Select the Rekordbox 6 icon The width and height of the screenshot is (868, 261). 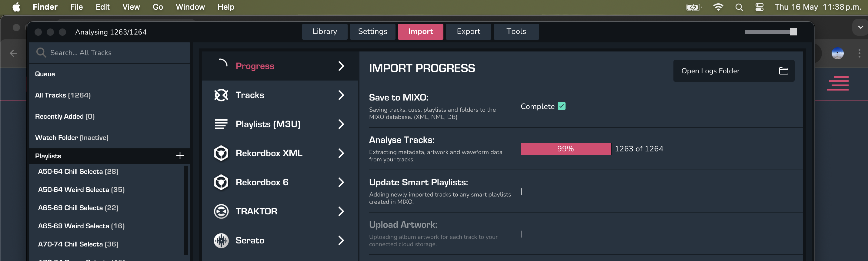[x=221, y=182]
